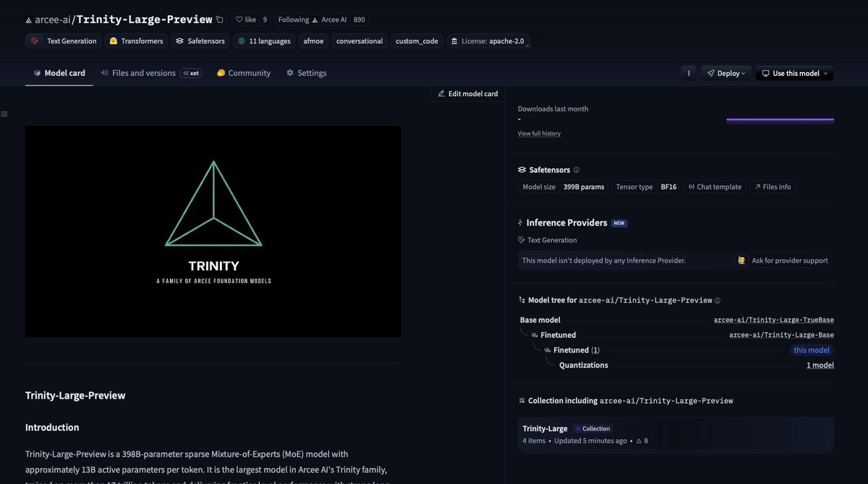Open arcee-ai organization link
Screen dimensions: 868x484
[52, 20]
